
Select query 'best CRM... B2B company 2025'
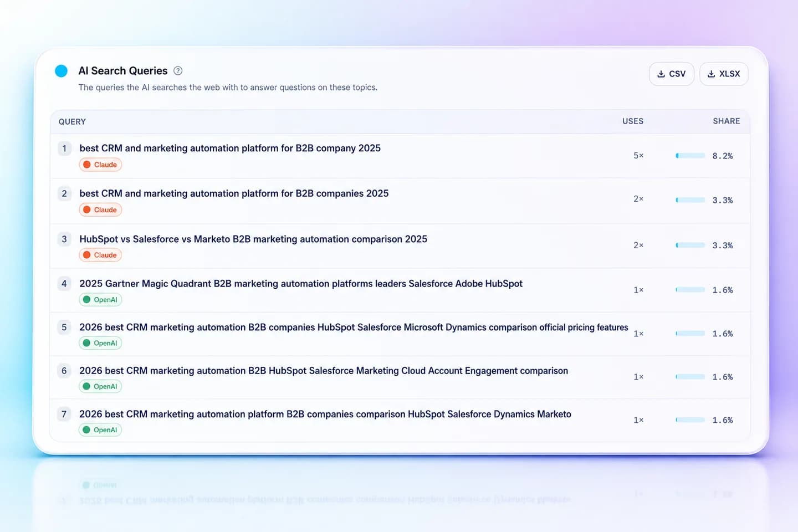230,149
